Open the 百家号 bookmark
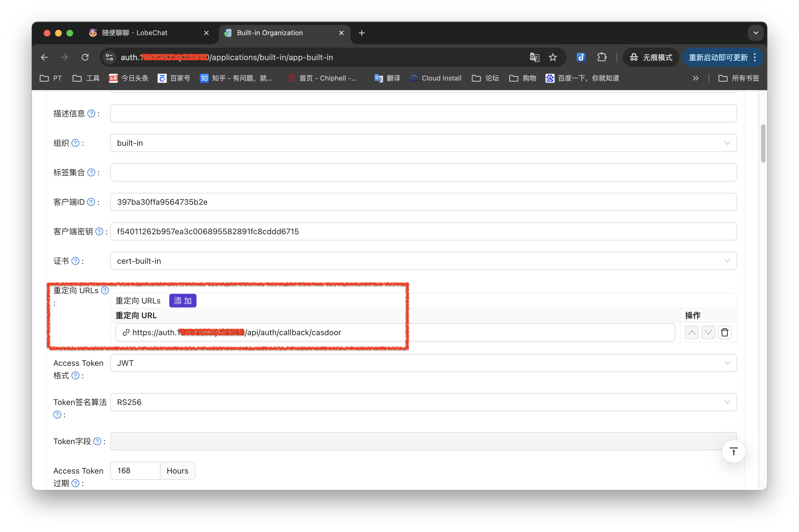The width and height of the screenshot is (799, 532). (x=174, y=78)
